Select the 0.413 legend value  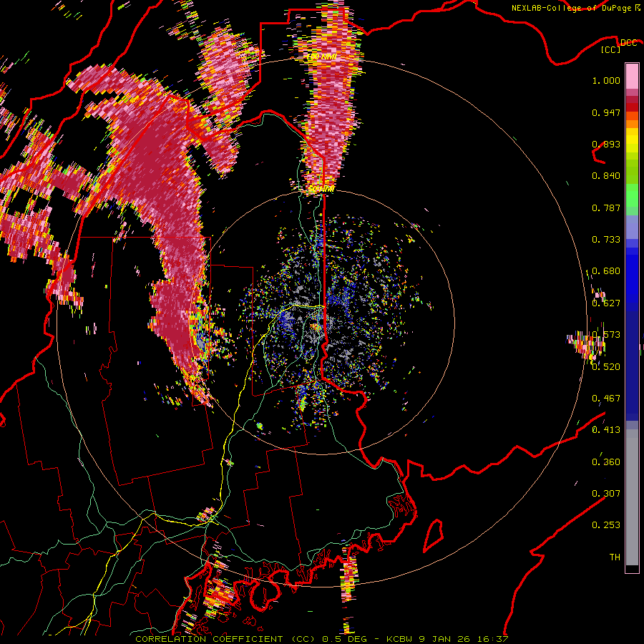pyautogui.click(x=606, y=430)
